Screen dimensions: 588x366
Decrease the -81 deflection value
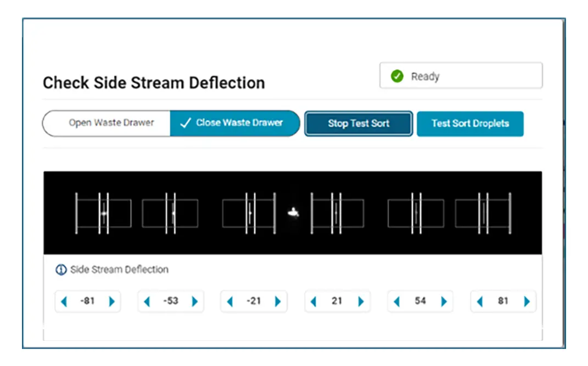click(x=64, y=301)
